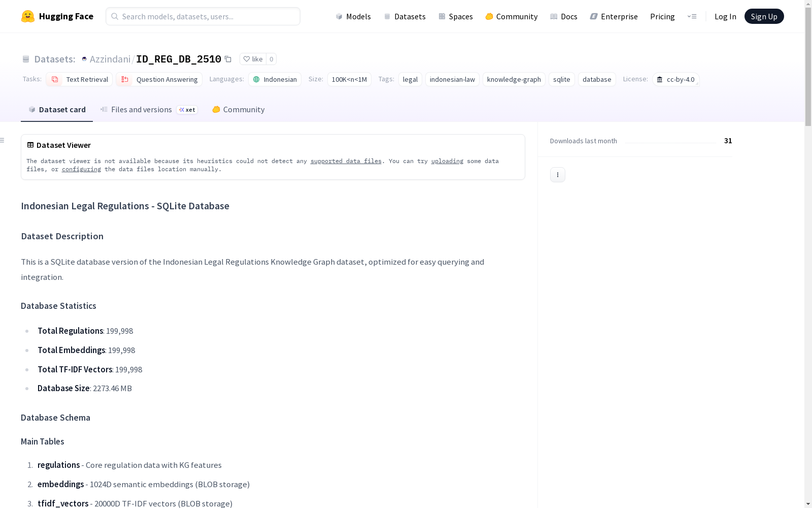This screenshot has height=508, width=812.
Task: Click the Dataset Viewer table icon
Action: [x=30, y=145]
